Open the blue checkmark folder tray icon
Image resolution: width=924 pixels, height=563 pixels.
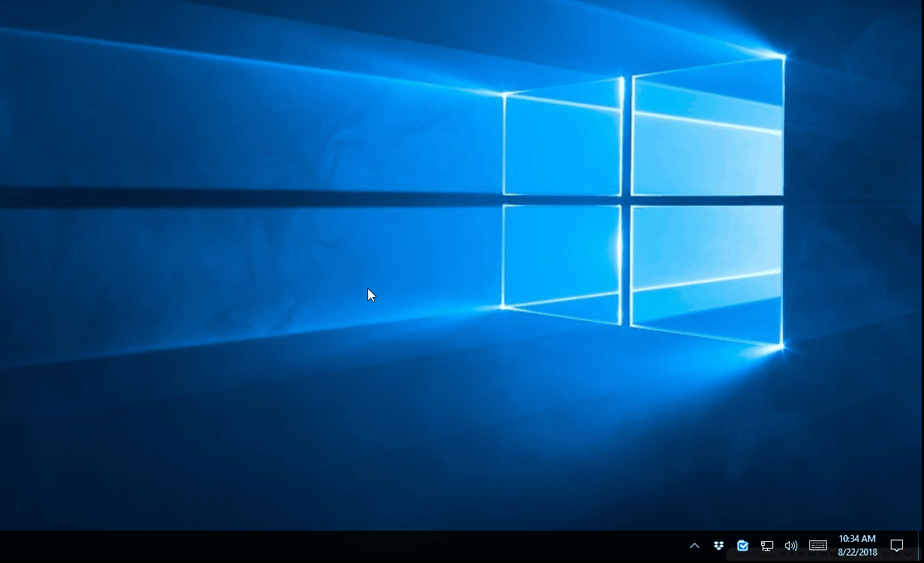tap(743, 546)
